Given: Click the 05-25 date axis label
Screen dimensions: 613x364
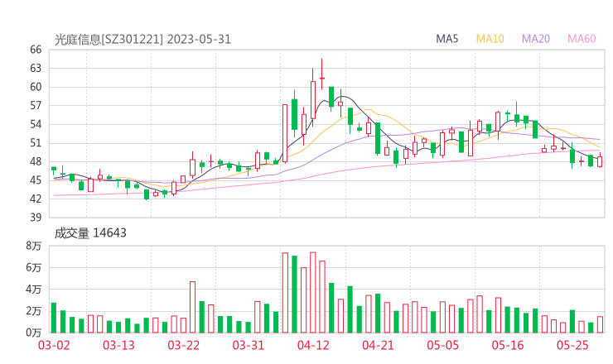Looking at the screenshot, I should 572,345.
